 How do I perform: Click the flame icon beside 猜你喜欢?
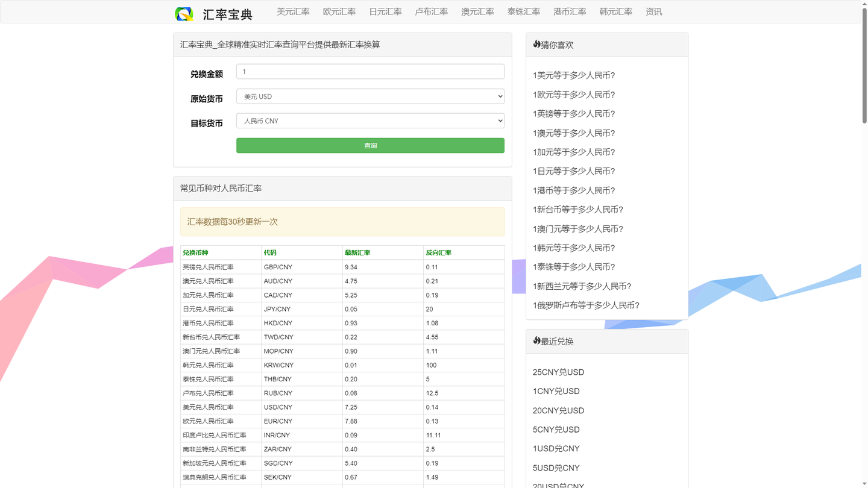coord(536,44)
